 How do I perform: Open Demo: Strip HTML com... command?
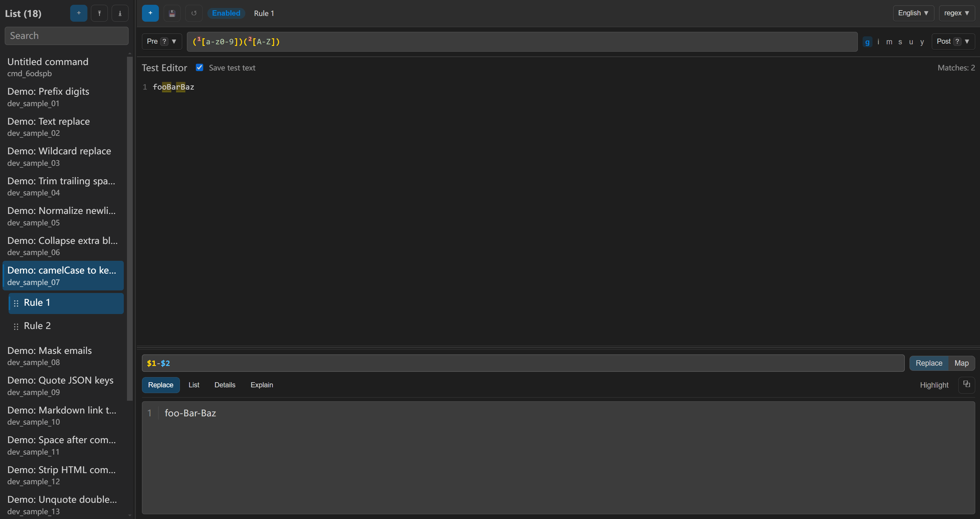point(63,475)
